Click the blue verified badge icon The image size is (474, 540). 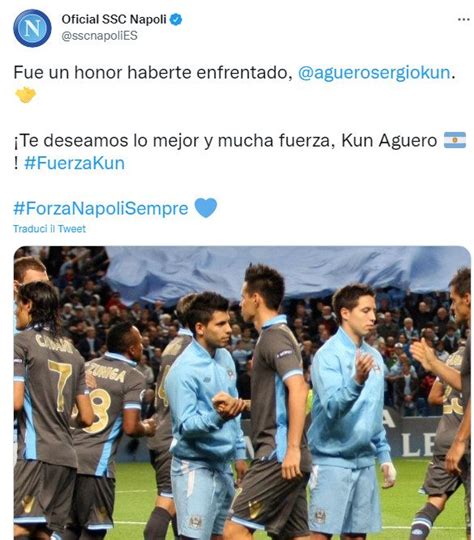pyautogui.click(x=176, y=20)
